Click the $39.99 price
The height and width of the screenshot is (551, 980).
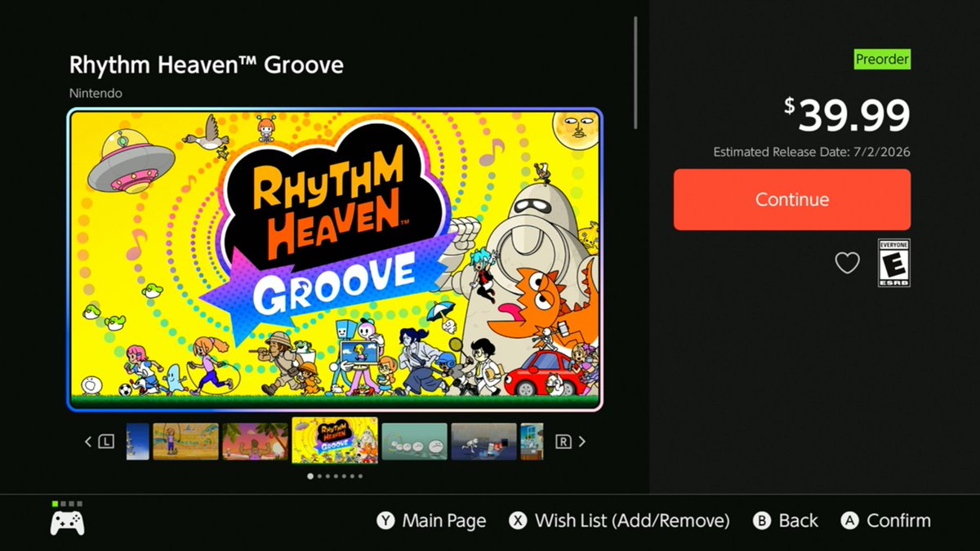point(847,116)
